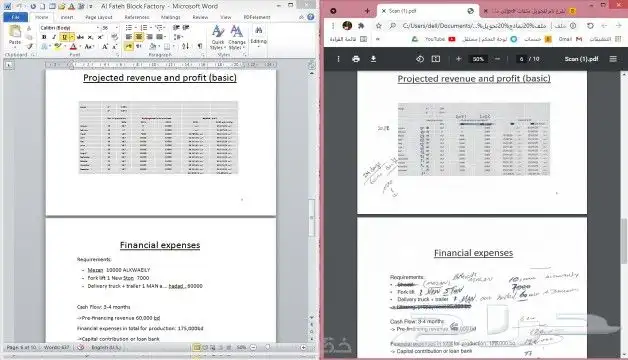This screenshot has width=628, height=360.
Task: Click Print icon in PDF viewer
Action: [x=356, y=59]
